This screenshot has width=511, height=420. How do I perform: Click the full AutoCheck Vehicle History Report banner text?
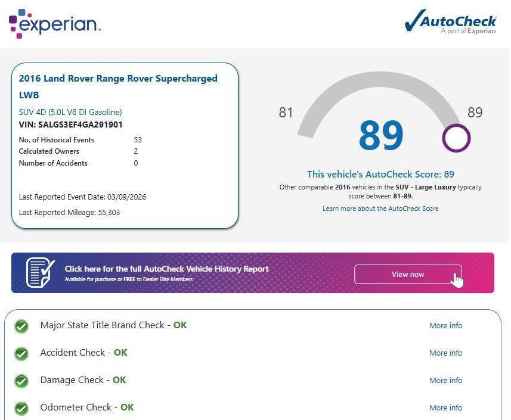[x=166, y=269]
